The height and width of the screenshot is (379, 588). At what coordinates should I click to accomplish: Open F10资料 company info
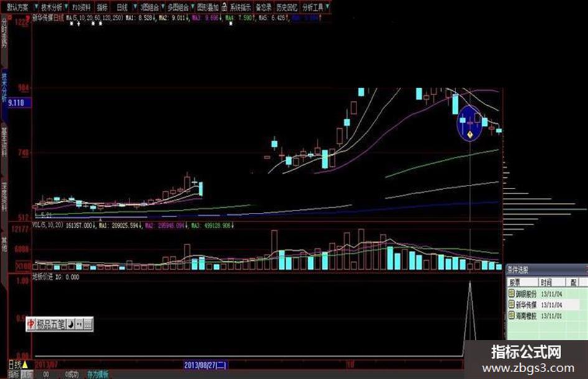pyautogui.click(x=82, y=7)
